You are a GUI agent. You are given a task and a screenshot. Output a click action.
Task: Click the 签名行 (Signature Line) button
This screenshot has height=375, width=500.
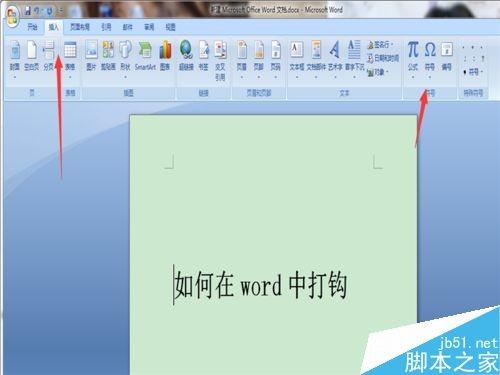(380, 44)
